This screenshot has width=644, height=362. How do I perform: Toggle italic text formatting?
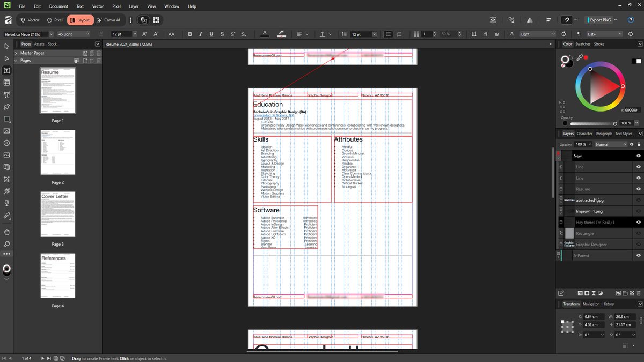pos(201,34)
